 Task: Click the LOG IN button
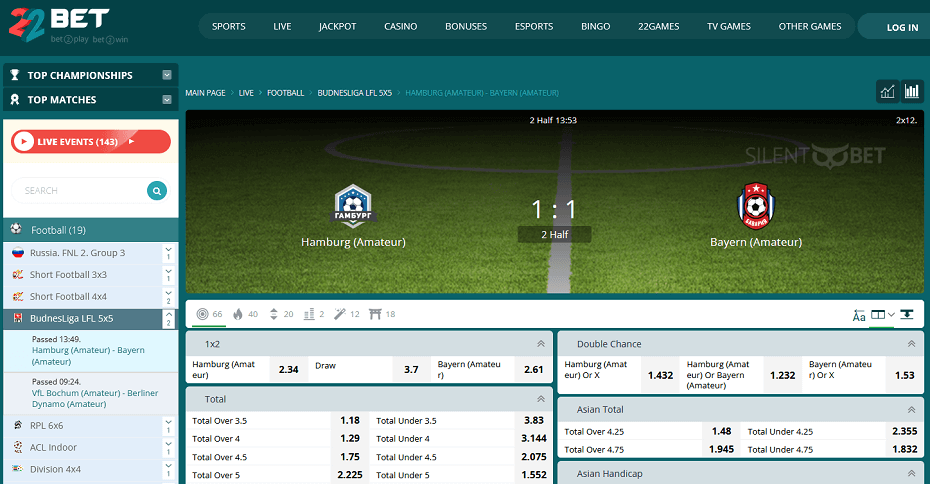click(902, 27)
